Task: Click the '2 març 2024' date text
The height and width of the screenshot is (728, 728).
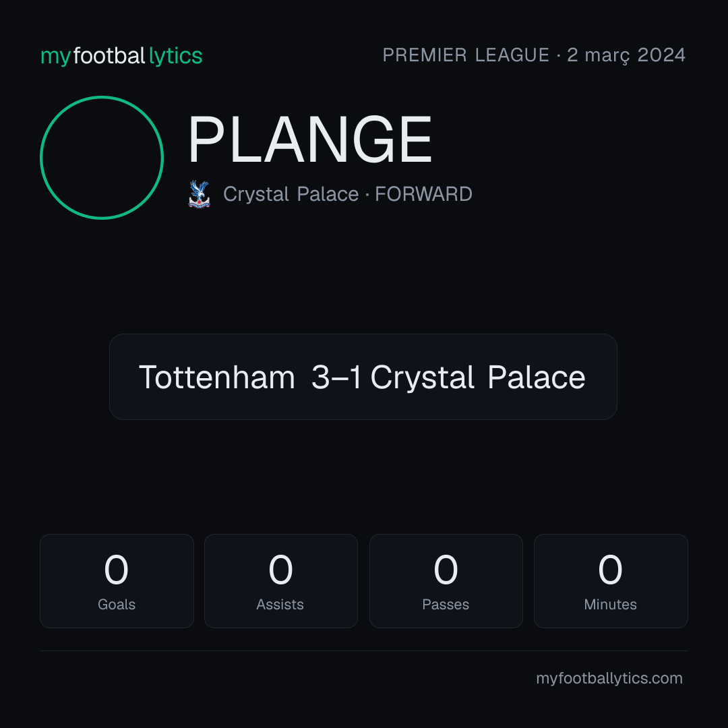Action: [626, 55]
